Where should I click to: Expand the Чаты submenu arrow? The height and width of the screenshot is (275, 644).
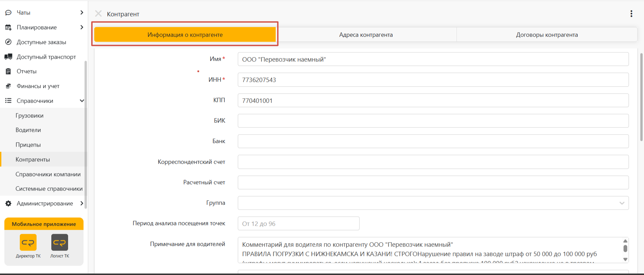pyautogui.click(x=82, y=13)
